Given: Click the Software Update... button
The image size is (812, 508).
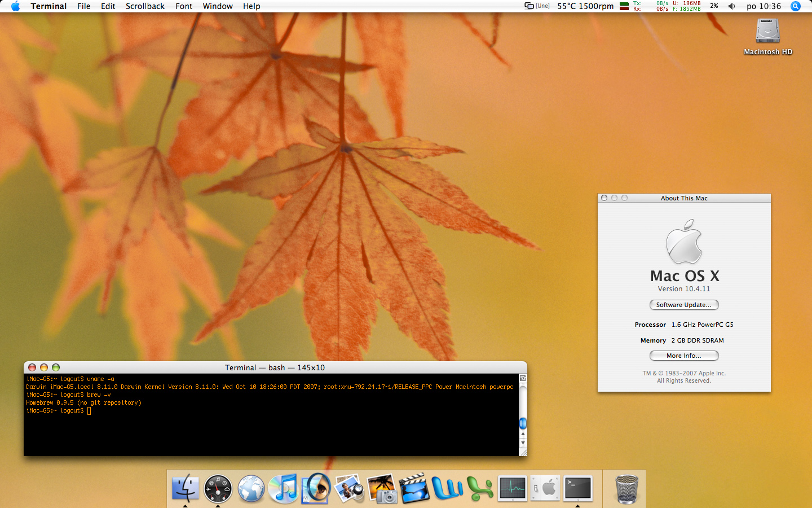Looking at the screenshot, I should coord(684,305).
